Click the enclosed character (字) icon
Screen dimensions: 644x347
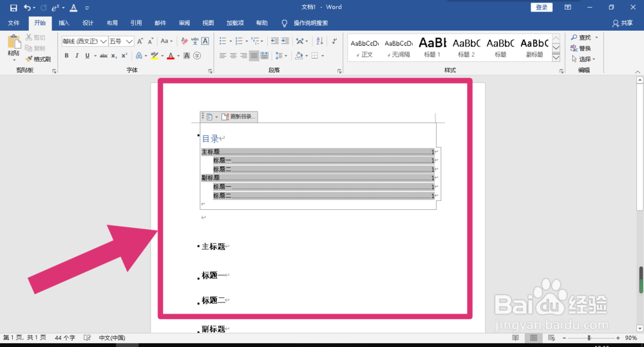pyautogui.click(x=197, y=55)
